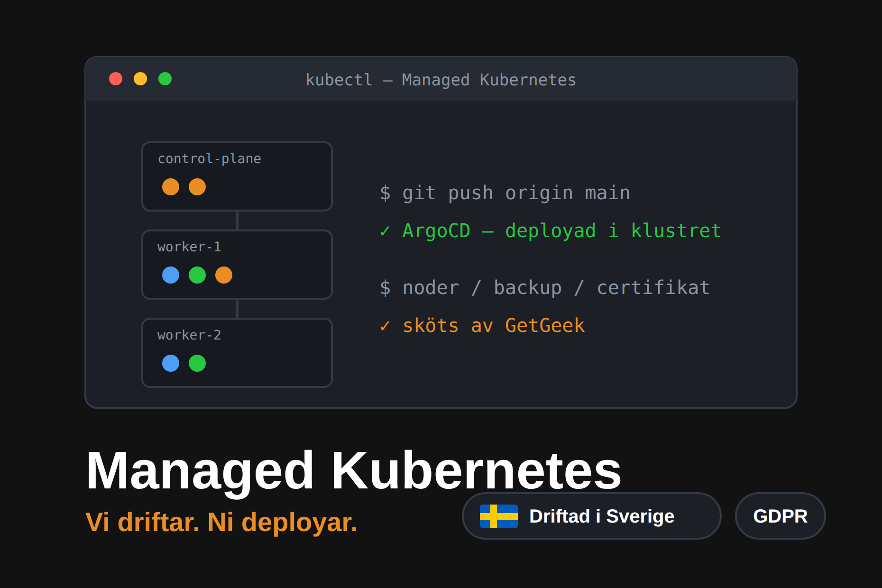
Task: Click the yellow minimize dot in terminal
Action: [140, 79]
